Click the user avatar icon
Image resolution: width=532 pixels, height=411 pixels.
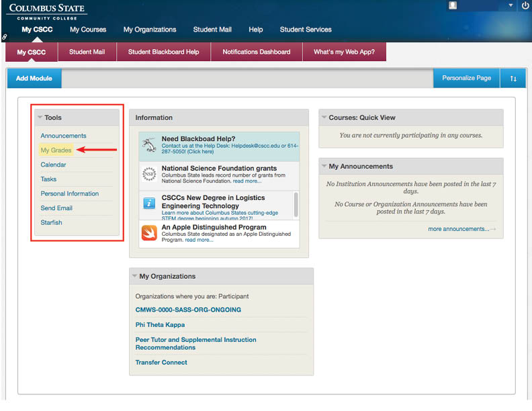click(x=453, y=5)
